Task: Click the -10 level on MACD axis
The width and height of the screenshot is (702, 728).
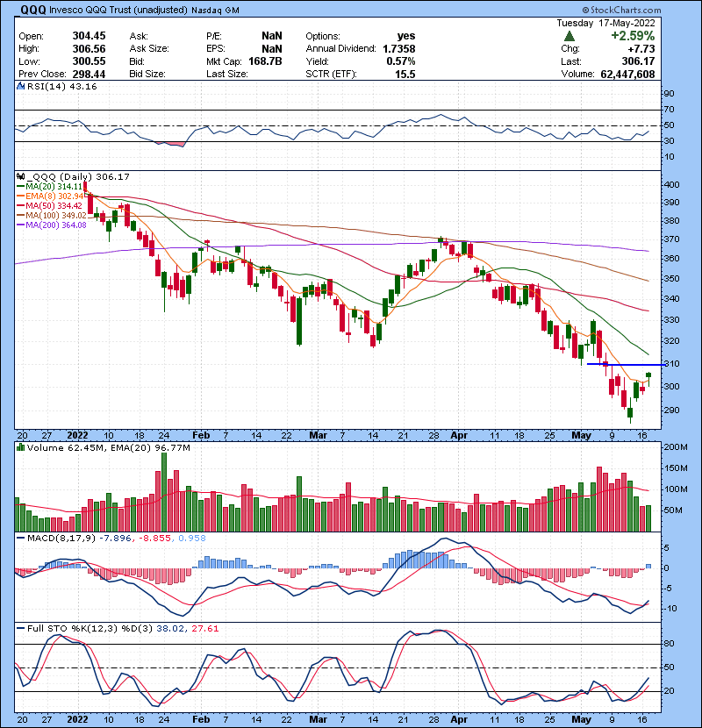Action: pos(670,609)
